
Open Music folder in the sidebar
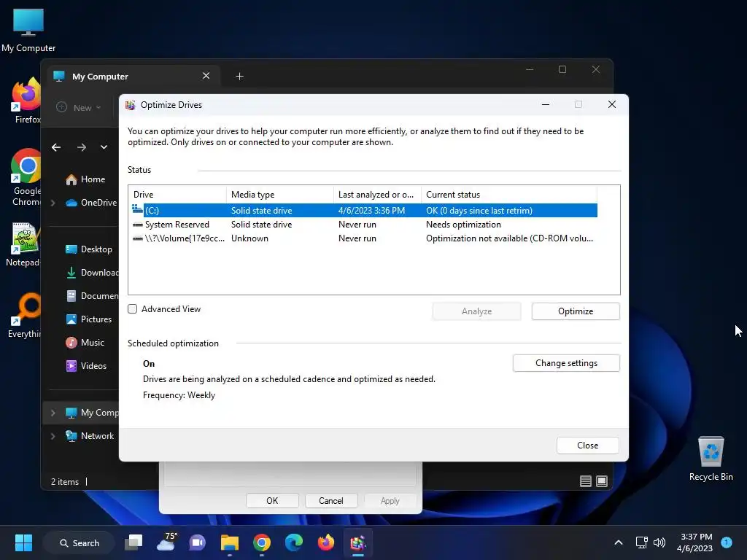pos(85,343)
